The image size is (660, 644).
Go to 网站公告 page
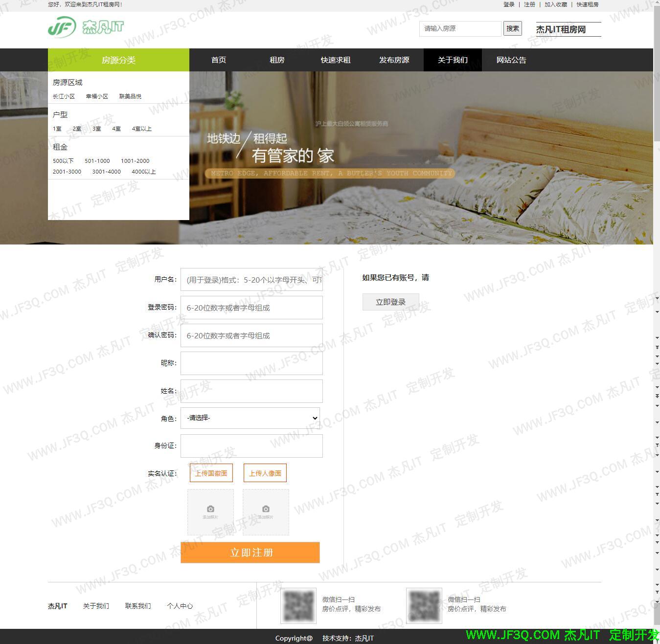tap(511, 60)
